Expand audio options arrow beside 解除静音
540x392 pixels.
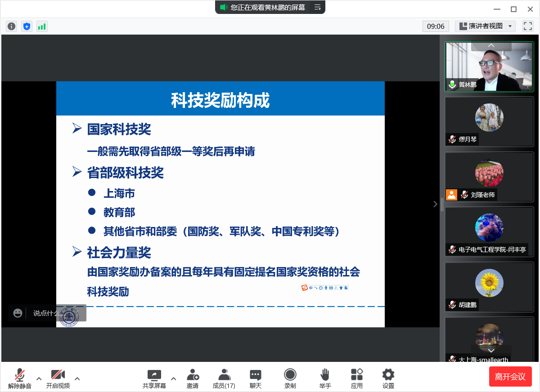(x=39, y=379)
